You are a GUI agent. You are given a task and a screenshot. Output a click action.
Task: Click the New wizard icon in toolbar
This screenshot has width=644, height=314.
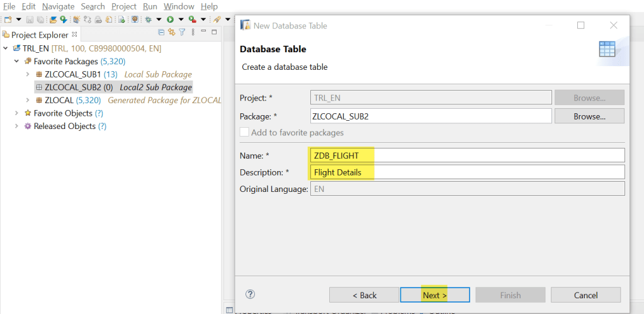click(8, 20)
